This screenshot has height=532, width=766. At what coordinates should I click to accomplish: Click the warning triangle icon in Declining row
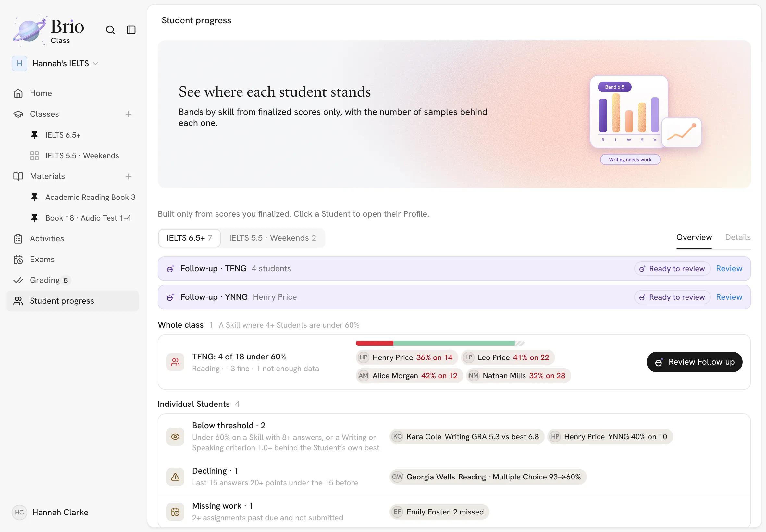[x=175, y=477]
